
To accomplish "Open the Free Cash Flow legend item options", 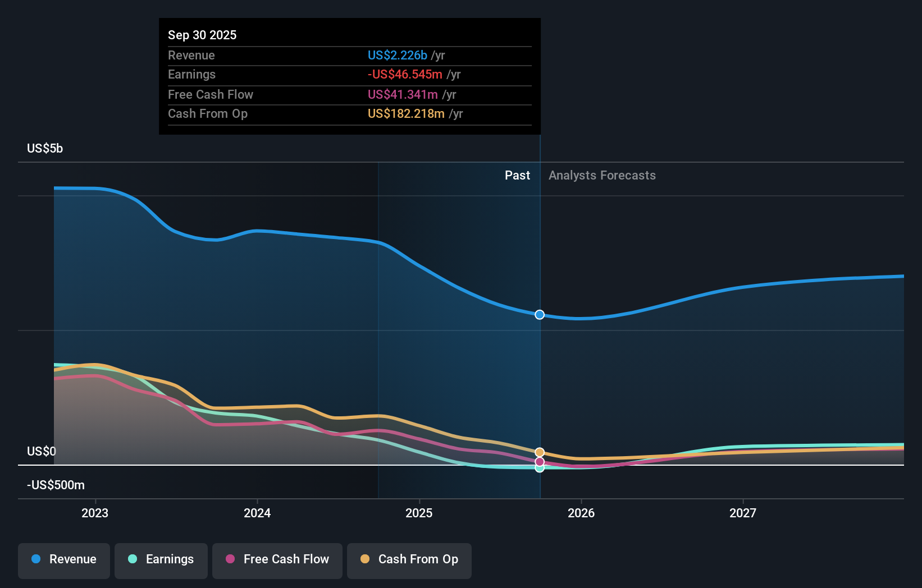I will pyautogui.click(x=277, y=559).
